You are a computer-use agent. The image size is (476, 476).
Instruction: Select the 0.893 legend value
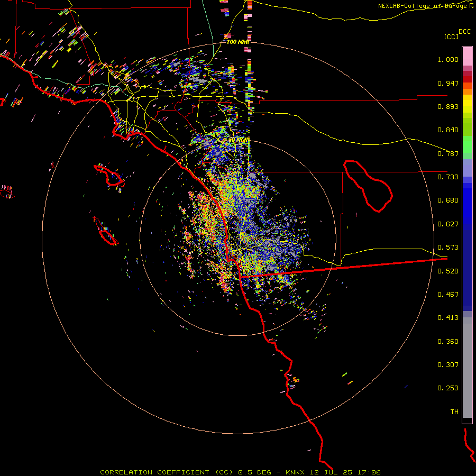point(448,106)
